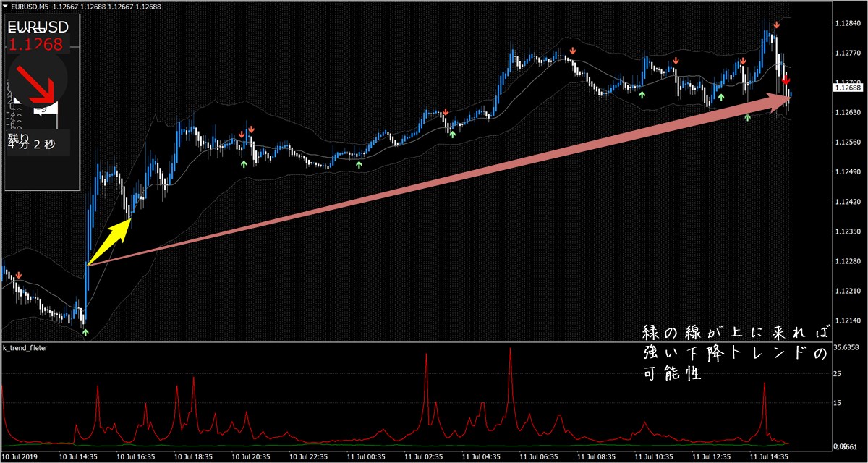The height and width of the screenshot is (463, 868).
Task: Click the chart title text "EURUSD,M5"
Action: (x=31, y=7)
